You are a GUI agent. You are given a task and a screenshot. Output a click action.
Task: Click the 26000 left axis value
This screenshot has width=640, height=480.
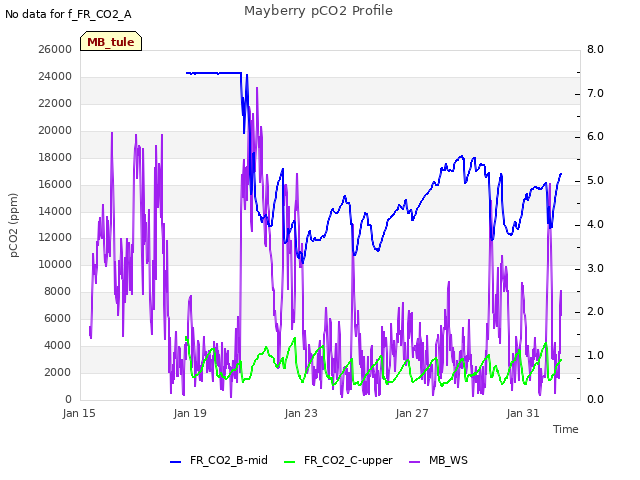(x=55, y=49)
